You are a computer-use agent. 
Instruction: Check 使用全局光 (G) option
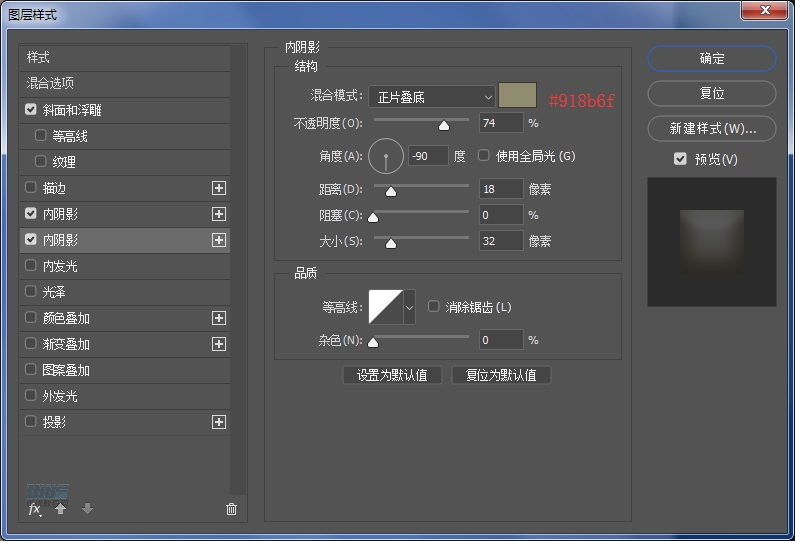click(484, 155)
